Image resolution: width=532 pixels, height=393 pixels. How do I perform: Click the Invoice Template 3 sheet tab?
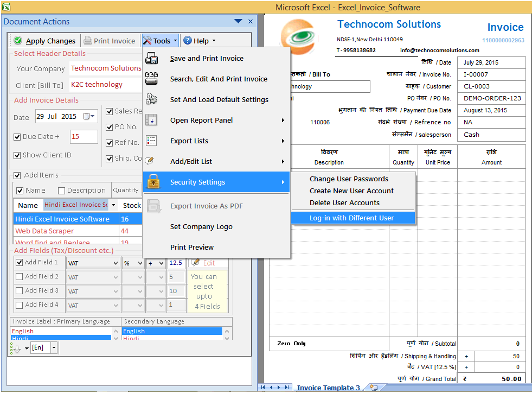pos(328,388)
